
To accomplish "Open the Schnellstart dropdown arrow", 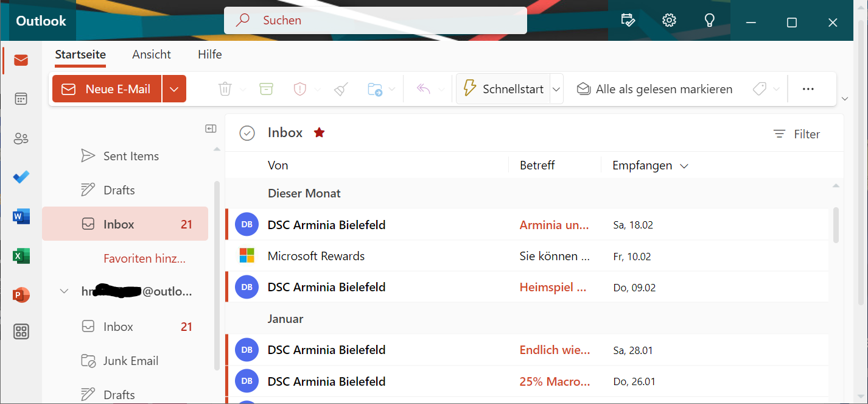I will point(556,89).
